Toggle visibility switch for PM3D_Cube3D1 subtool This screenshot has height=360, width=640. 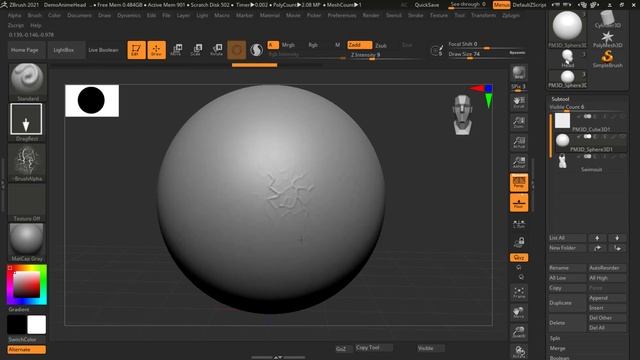587,116
